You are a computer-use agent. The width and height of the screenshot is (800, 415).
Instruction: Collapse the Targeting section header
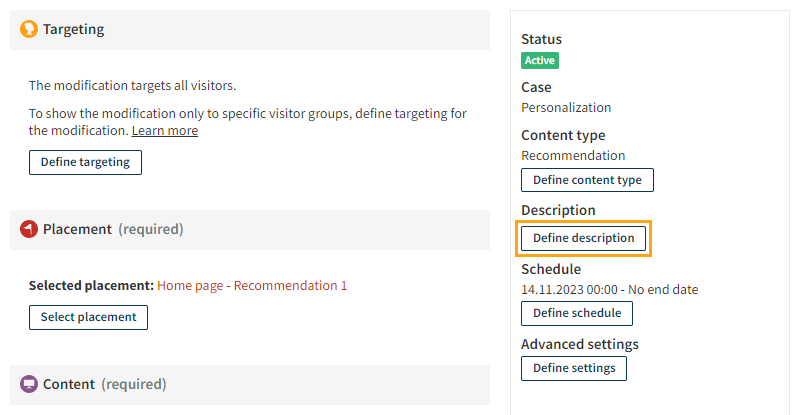pyautogui.click(x=250, y=30)
